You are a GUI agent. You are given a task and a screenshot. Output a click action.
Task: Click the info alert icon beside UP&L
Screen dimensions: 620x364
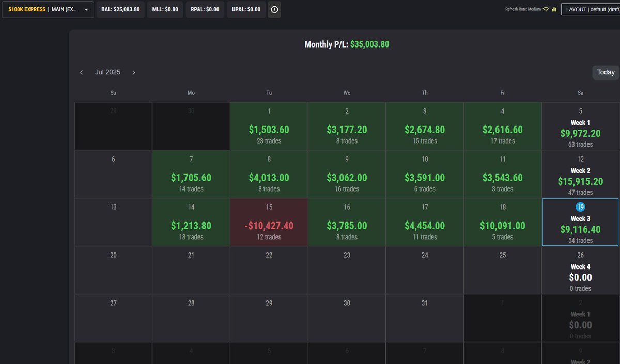[x=274, y=9]
